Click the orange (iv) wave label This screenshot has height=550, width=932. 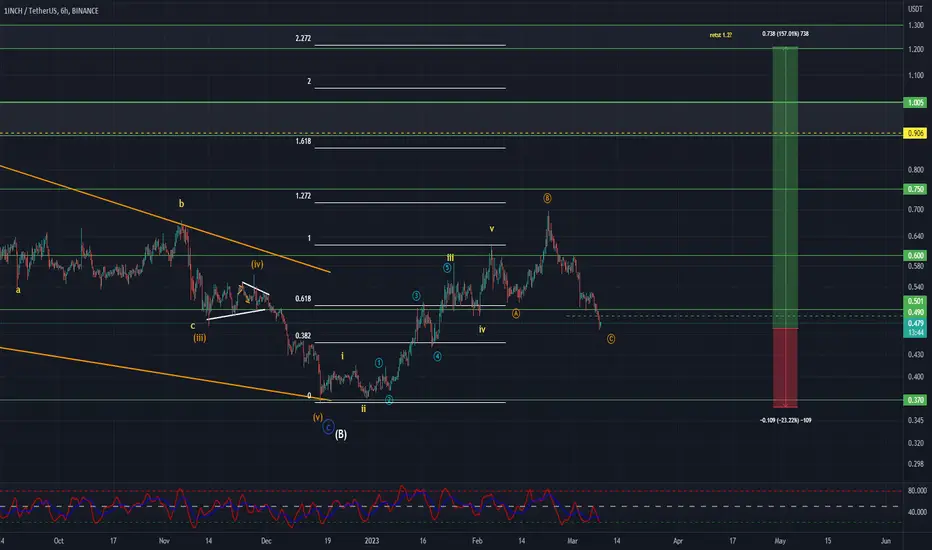click(x=257, y=264)
